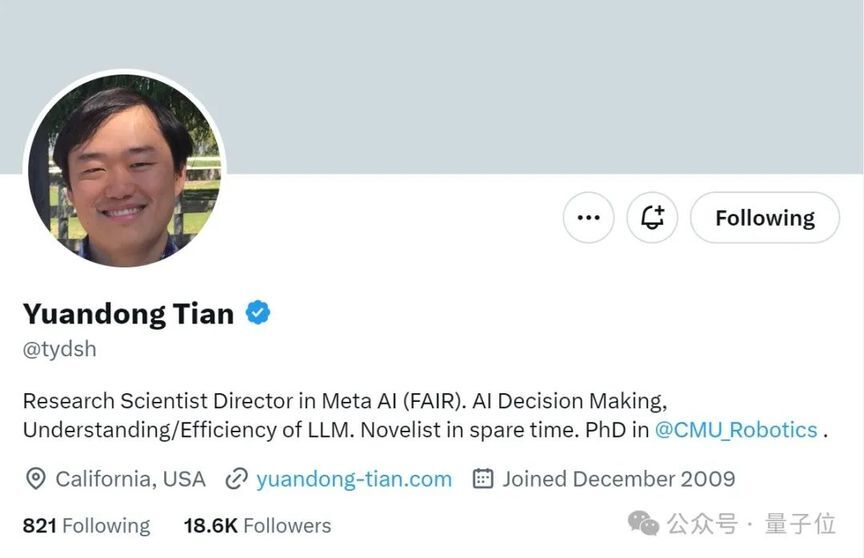The width and height of the screenshot is (864, 558).
Task: Click the Yuandong Tian display name
Action: [128, 313]
